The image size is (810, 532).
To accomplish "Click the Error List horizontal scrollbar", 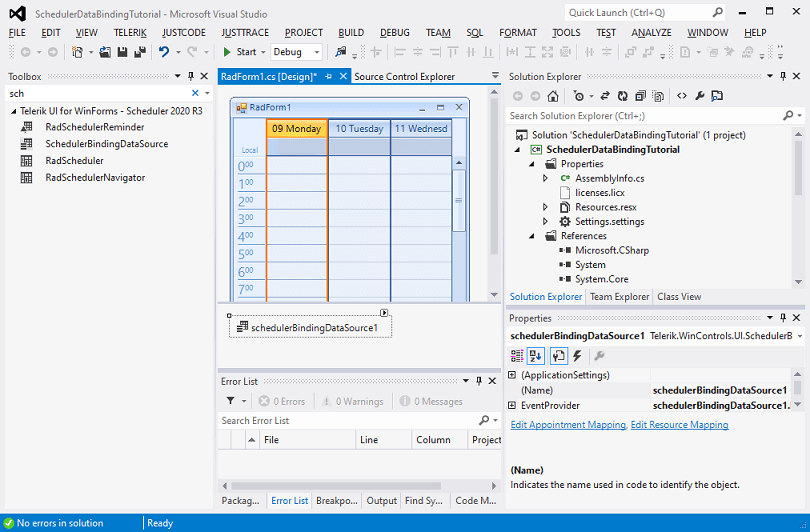I will pos(336,486).
